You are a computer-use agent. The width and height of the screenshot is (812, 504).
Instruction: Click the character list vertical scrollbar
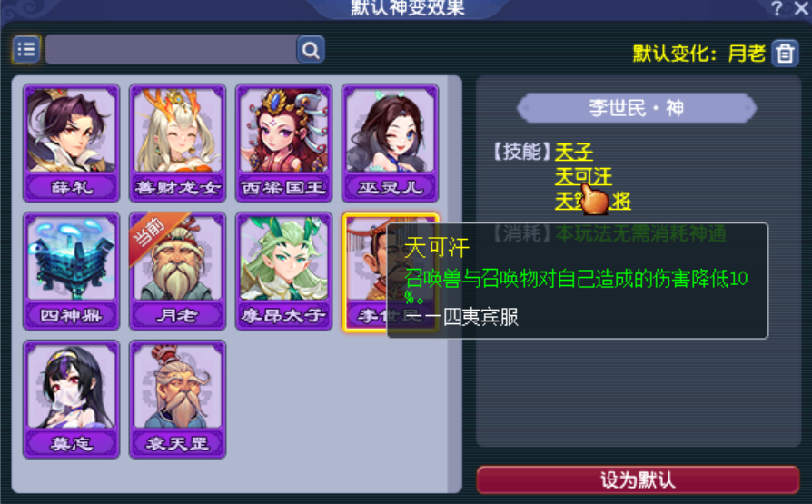(455, 284)
